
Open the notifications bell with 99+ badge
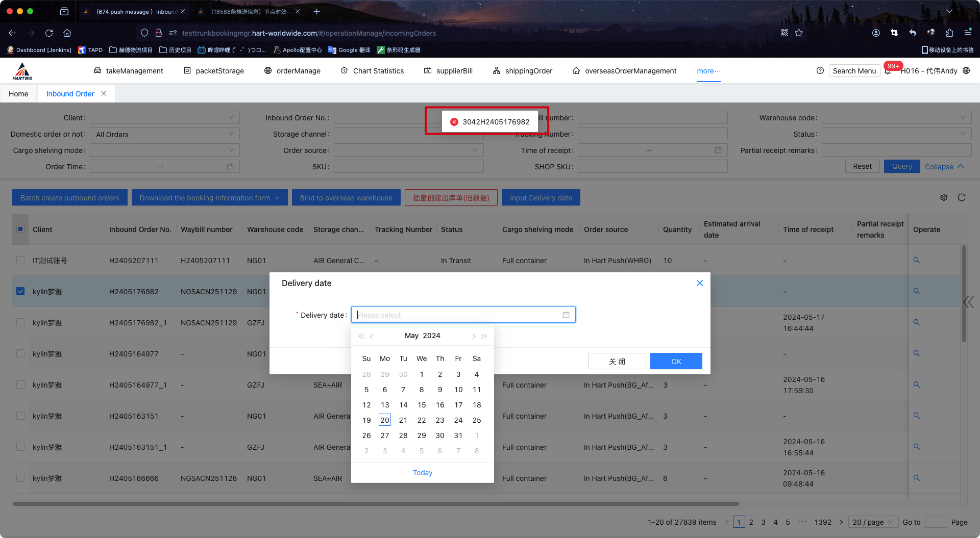888,71
